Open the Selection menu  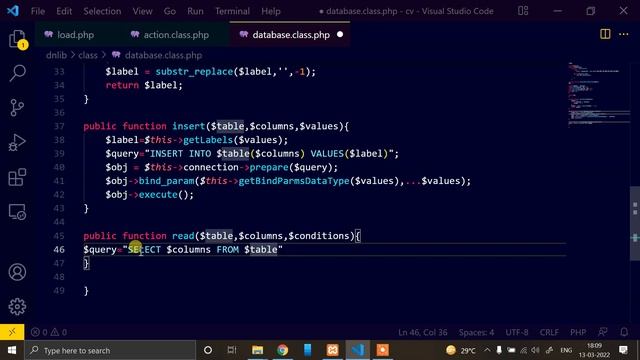(102, 11)
